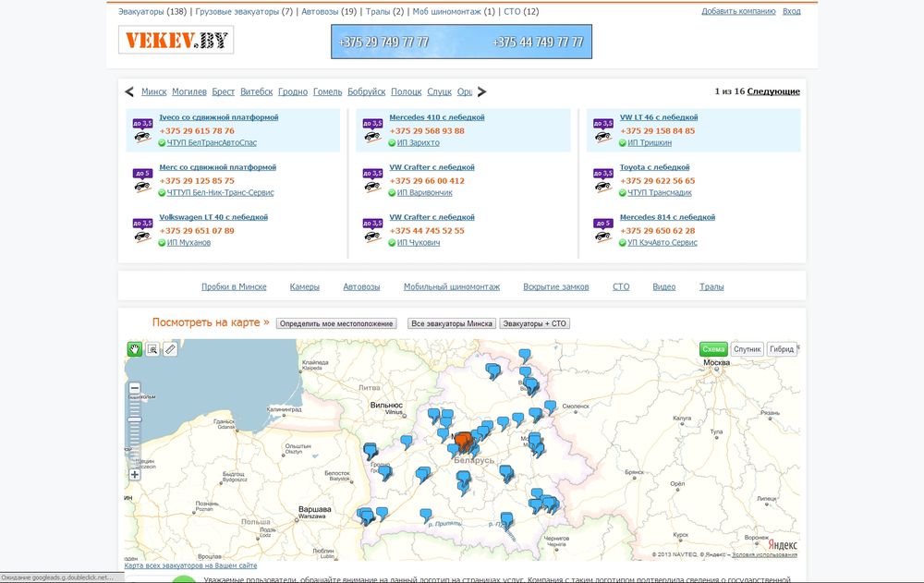Show previous cities with left arrow
This screenshot has height=583, width=924.
129,91
